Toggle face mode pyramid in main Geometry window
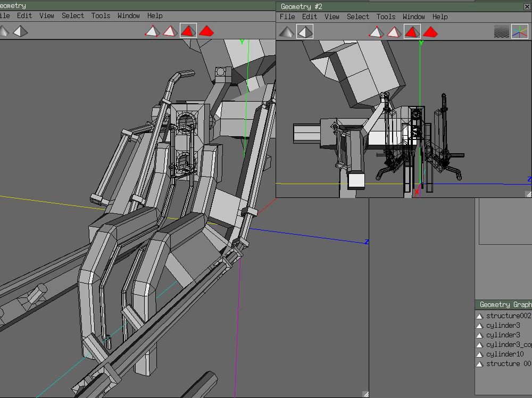Image resolution: width=532 pixels, height=398 pixels. point(188,31)
